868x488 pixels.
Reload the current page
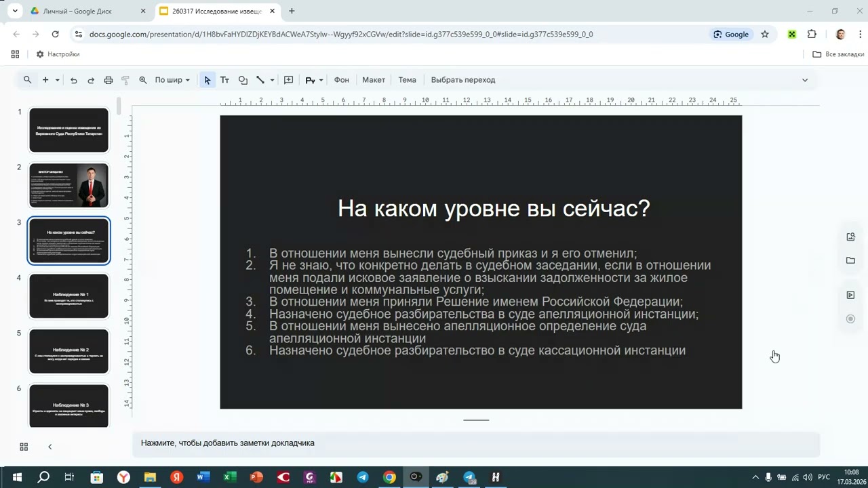[56, 34]
